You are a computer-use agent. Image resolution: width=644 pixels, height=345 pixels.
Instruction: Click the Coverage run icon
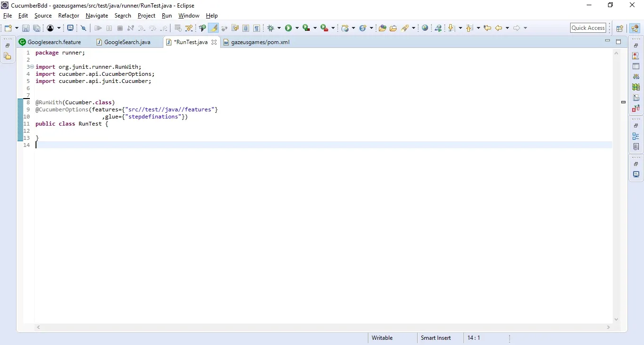pos(306,28)
